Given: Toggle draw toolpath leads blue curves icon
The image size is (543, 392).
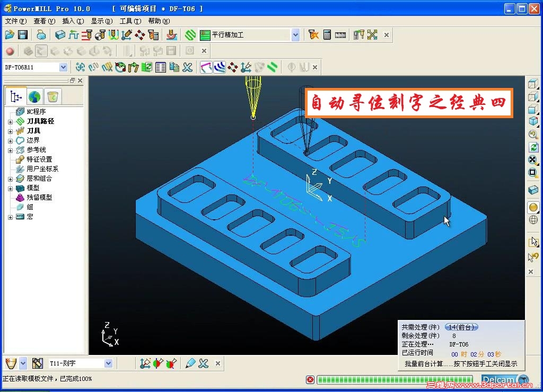Looking at the screenshot, I should point(220,67).
